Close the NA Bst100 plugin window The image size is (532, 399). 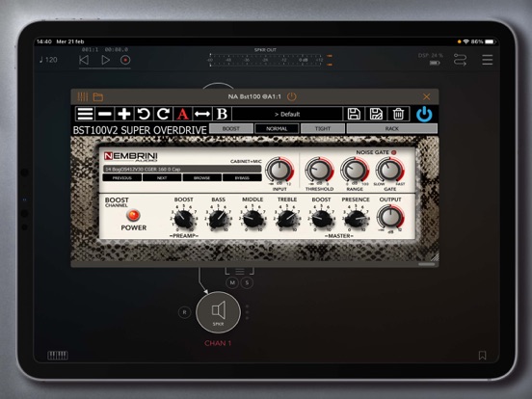(427, 97)
